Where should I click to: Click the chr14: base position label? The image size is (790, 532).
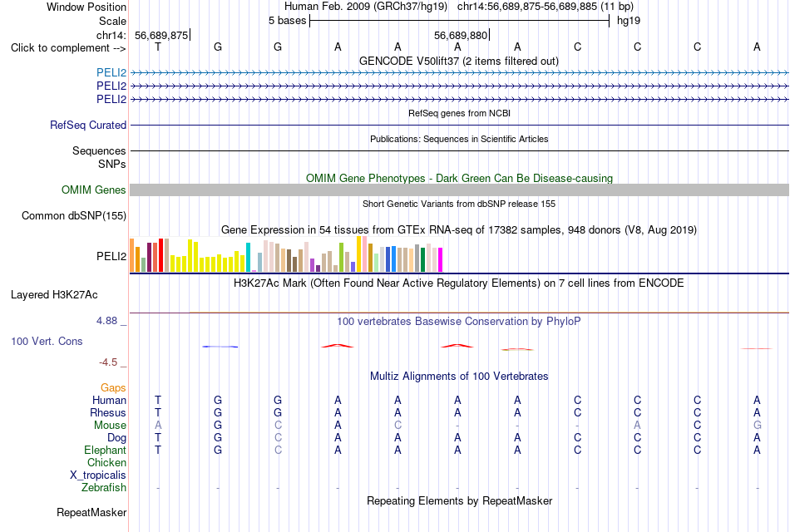click(x=111, y=35)
